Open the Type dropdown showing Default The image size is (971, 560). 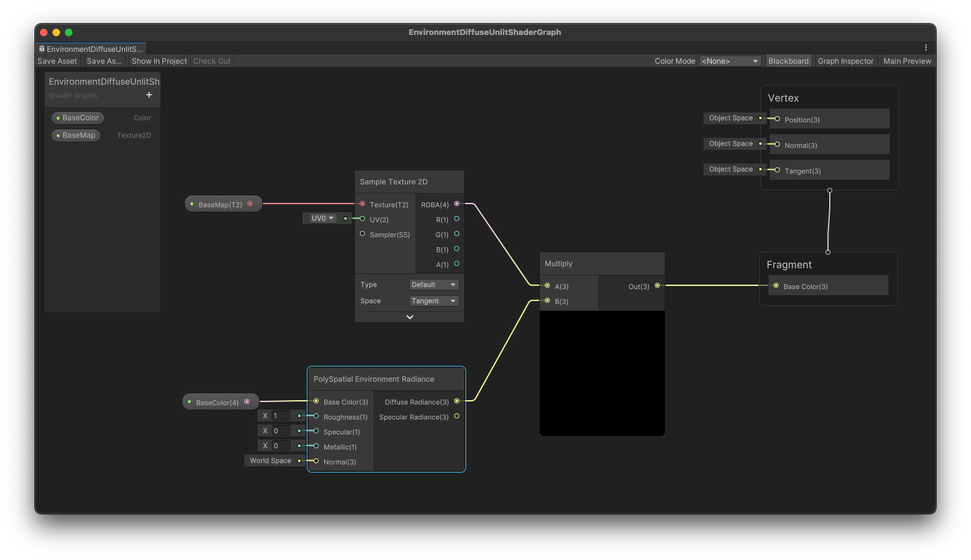pos(434,285)
